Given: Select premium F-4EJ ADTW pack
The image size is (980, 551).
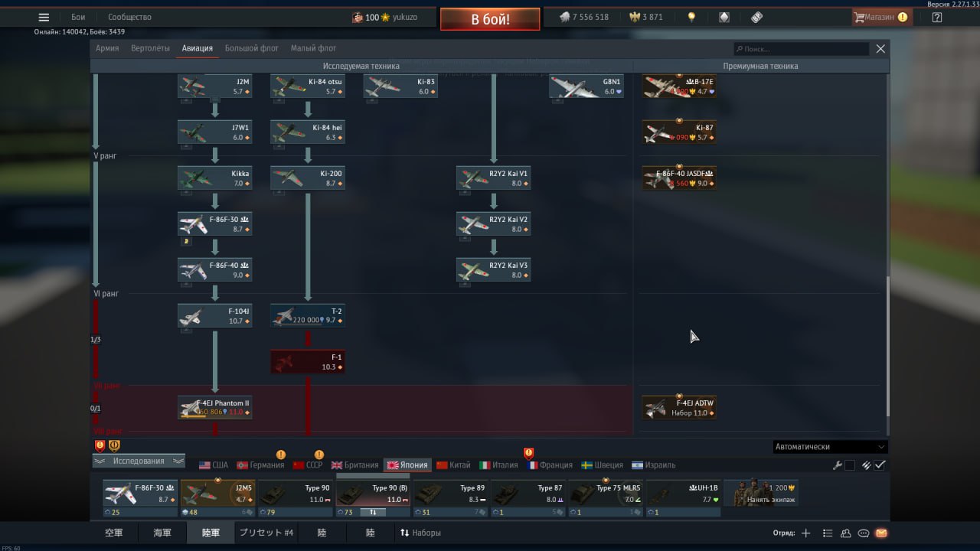Looking at the screenshot, I should [x=680, y=408].
